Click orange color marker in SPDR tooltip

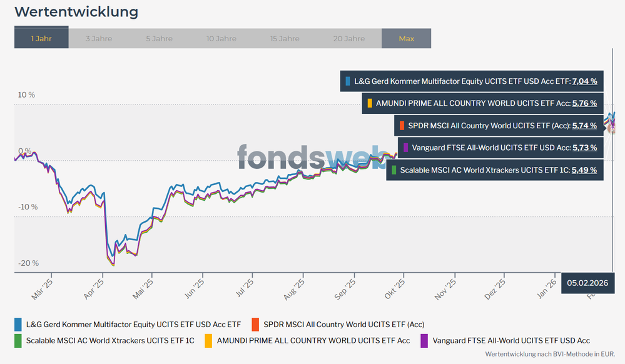[402, 126]
